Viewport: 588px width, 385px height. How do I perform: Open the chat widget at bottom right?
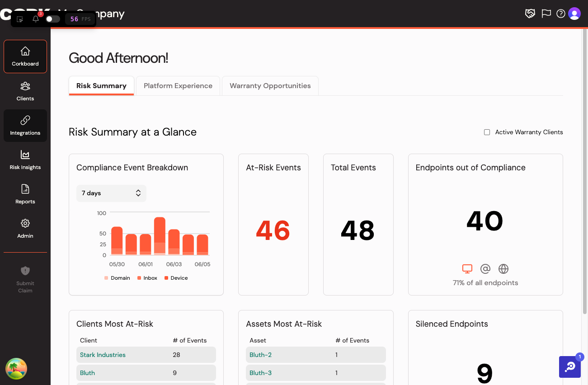point(570,366)
